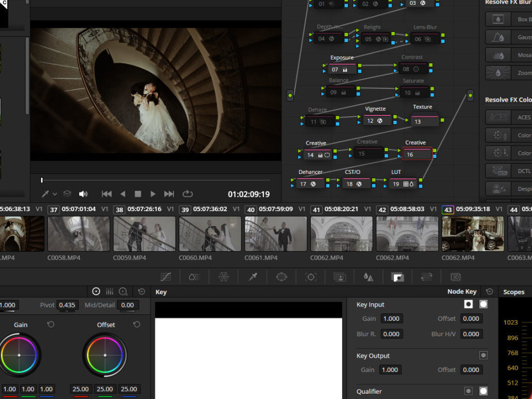
Task: Select node 12 Vignette
Action: pos(377,120)
